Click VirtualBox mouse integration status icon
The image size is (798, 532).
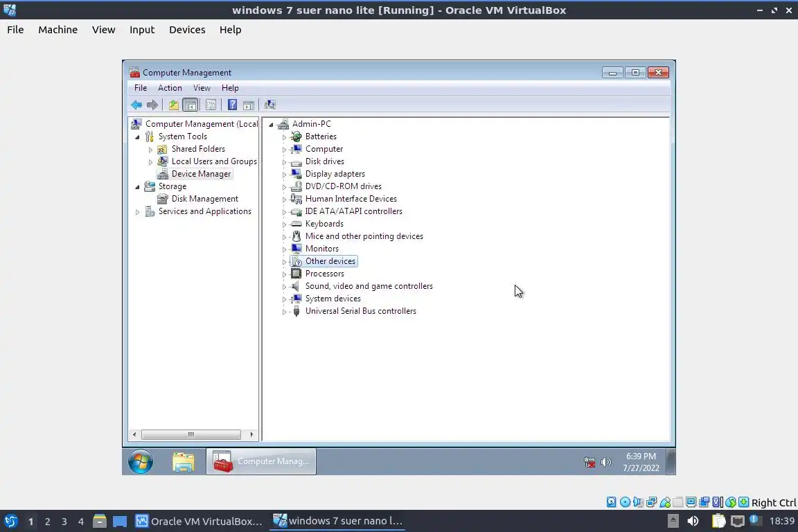coord(731,502)
